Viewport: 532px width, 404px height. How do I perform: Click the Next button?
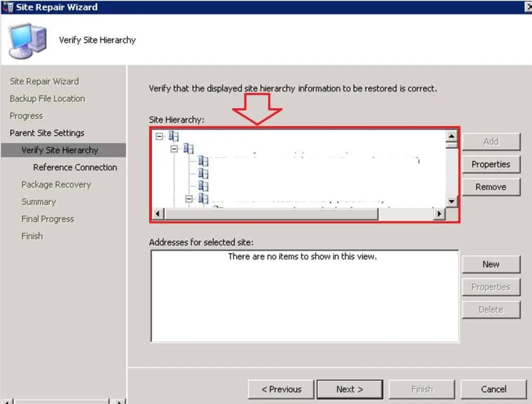(x=350, y=389)
